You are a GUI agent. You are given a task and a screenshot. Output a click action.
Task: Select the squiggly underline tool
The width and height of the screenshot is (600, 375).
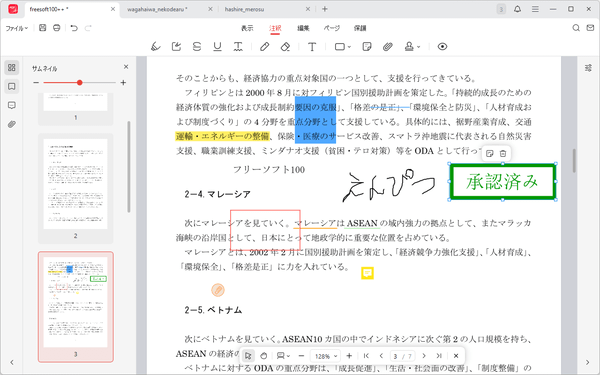pos(238,47)
